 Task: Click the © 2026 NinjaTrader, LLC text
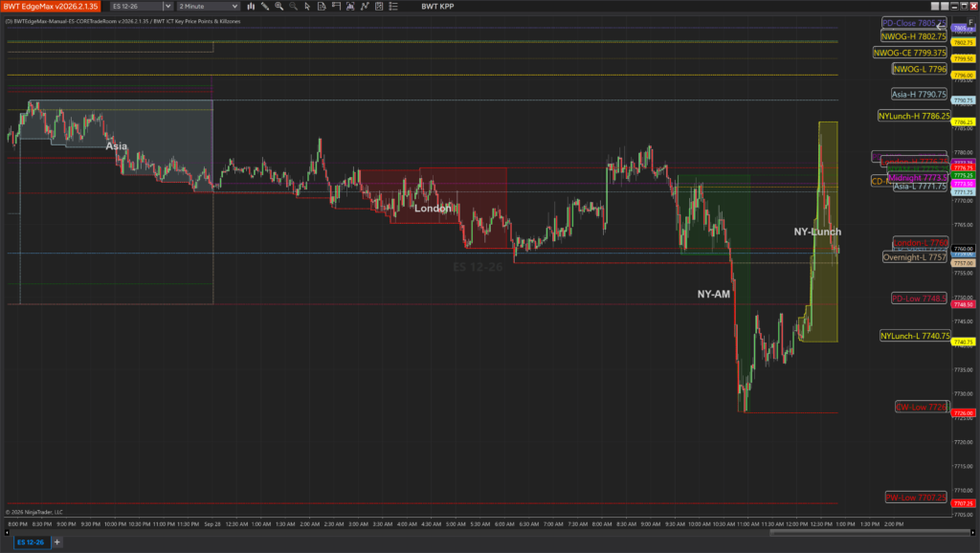pyautogui.click(x=34, y=512)
